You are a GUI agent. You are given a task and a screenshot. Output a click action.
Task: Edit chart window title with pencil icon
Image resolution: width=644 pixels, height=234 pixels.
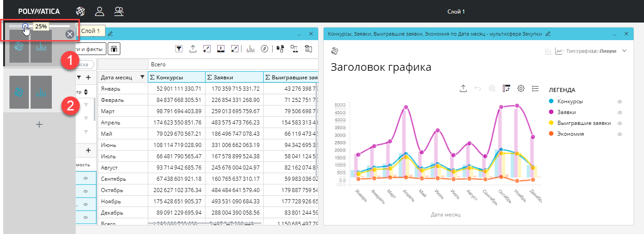click(548, 34)
